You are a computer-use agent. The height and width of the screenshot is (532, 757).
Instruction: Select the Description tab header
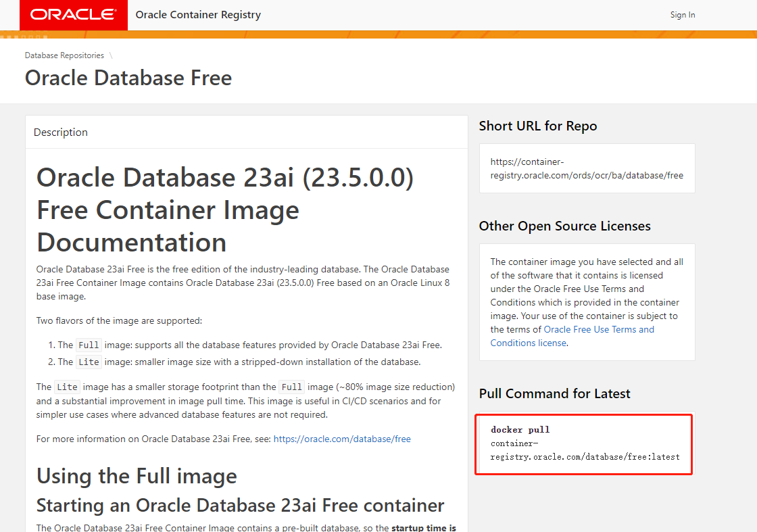[x=61, y=132]
